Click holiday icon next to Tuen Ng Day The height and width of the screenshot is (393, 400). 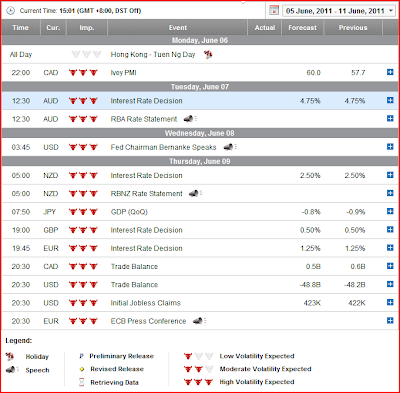[x=208, y=55]
